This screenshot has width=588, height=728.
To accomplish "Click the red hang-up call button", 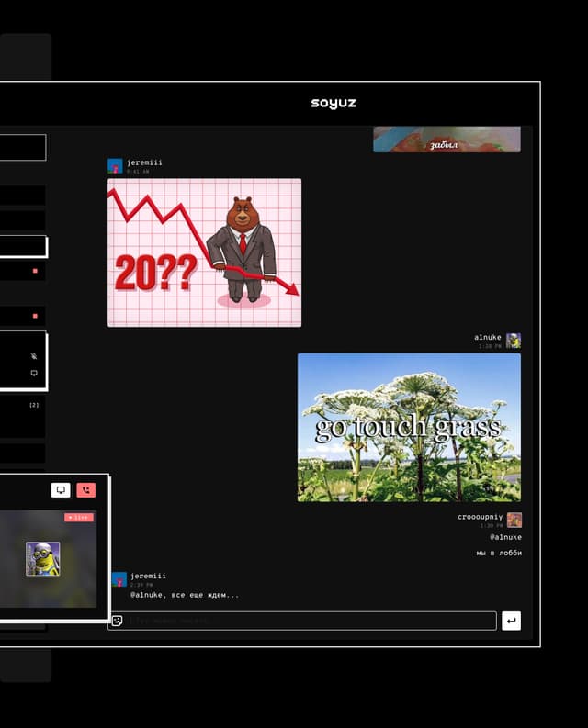I will 85,490.
